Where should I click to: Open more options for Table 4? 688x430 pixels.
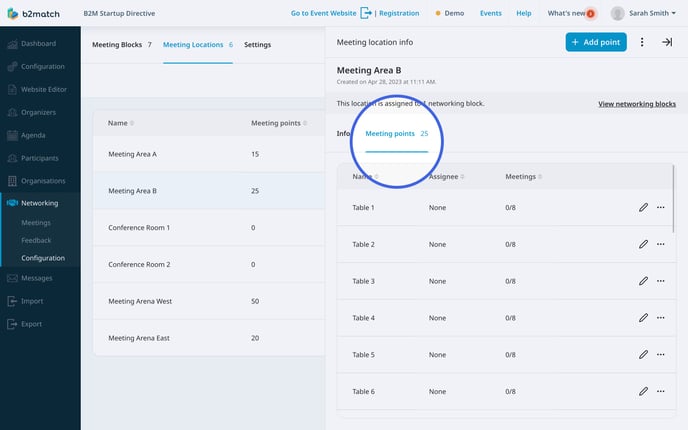660,318
